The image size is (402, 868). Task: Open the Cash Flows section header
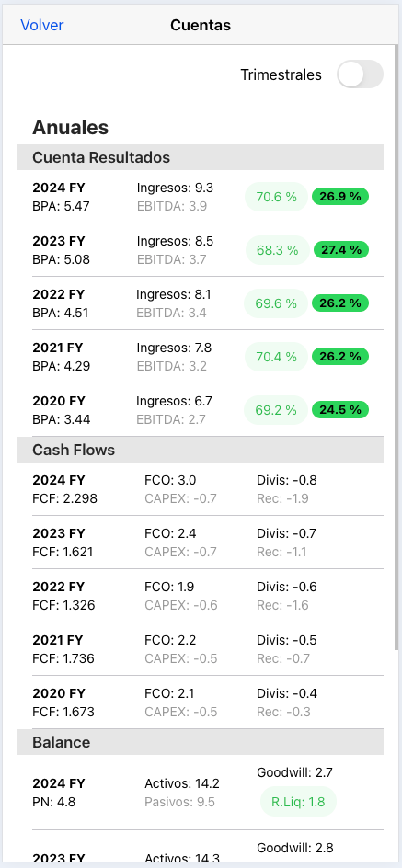[201, 450]
